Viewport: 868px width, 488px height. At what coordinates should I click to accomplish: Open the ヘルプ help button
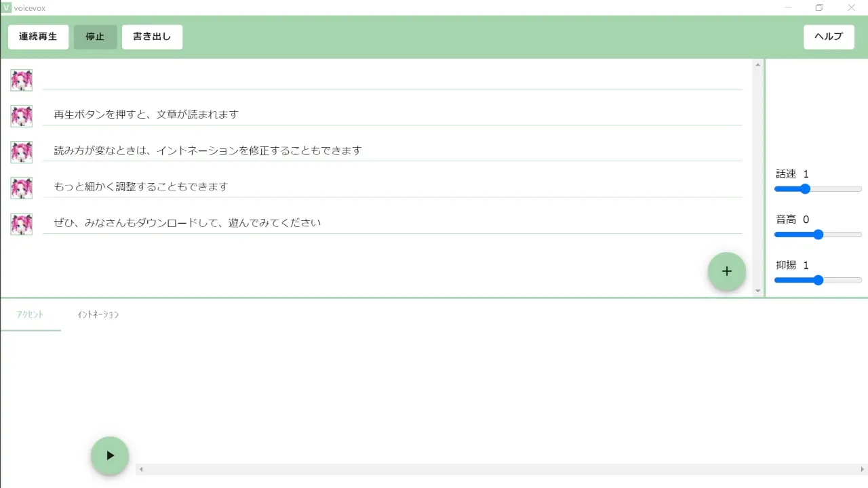click(829, 37)
